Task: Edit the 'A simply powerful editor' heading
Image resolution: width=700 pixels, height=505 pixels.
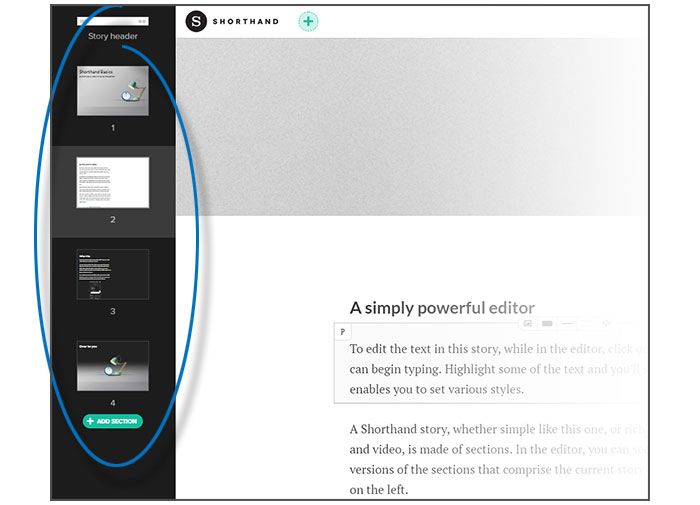Action: tap(442, 308)
